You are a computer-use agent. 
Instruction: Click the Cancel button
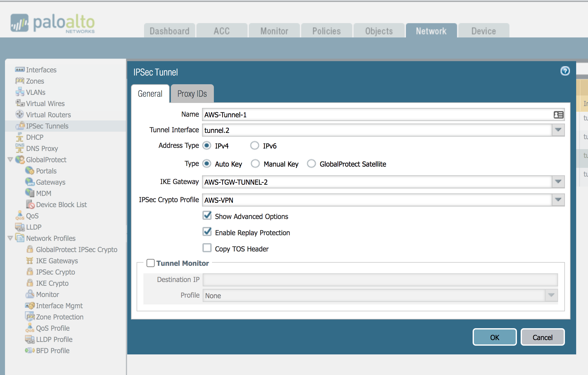tap(542, 337)
